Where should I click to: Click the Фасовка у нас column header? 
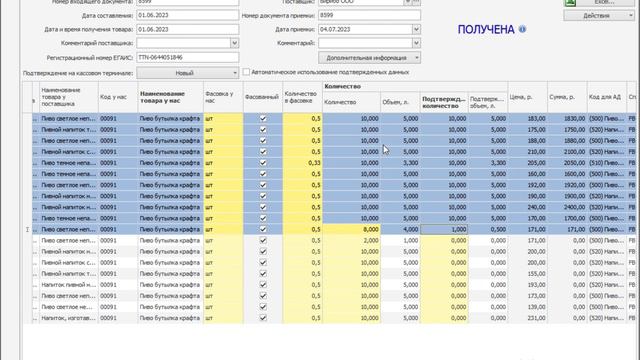point(223,97)
